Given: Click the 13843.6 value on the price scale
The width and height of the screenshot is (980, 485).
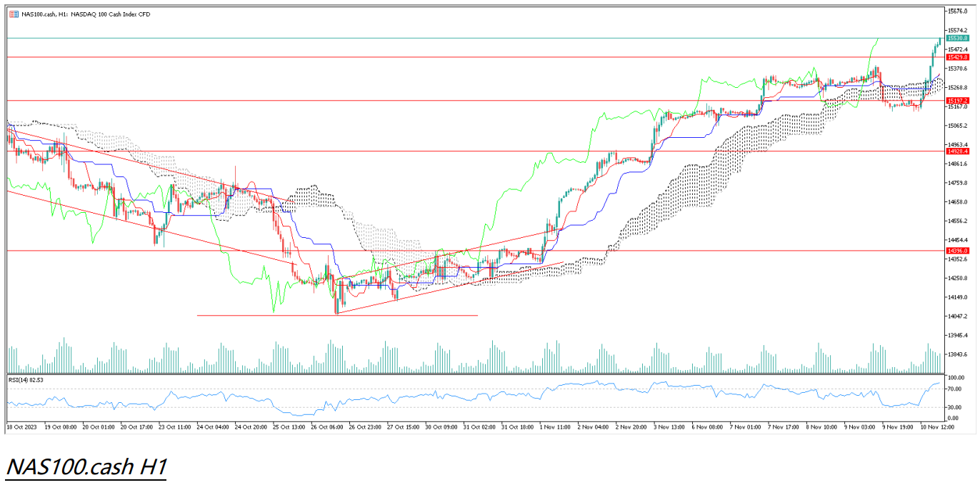Looking at the screenshot, I should pyautogui.click(x=957, y=354).
